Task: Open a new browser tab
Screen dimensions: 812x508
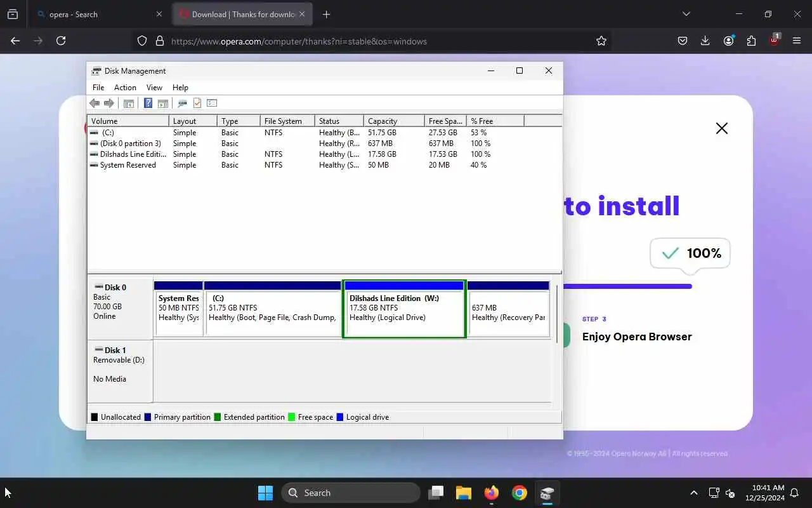Action: 326,14
